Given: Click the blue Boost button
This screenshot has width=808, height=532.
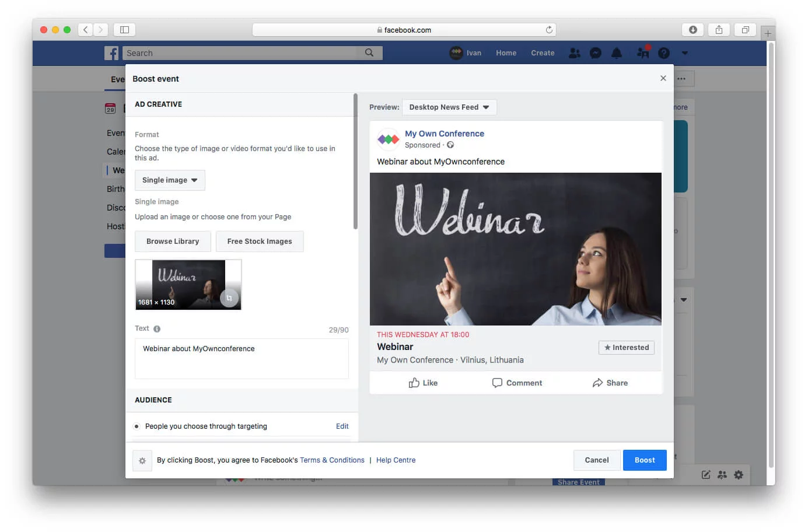Looking at the screenshot, I should 644,460.
